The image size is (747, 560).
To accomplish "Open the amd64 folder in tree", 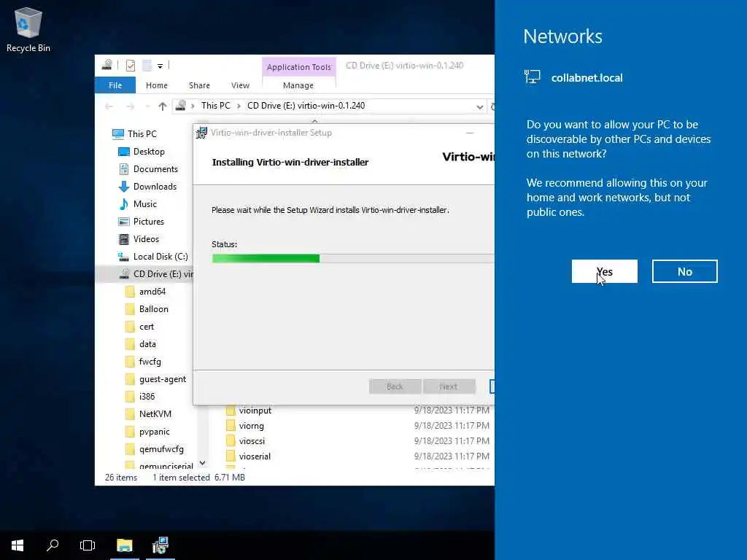I will (152, 292).
